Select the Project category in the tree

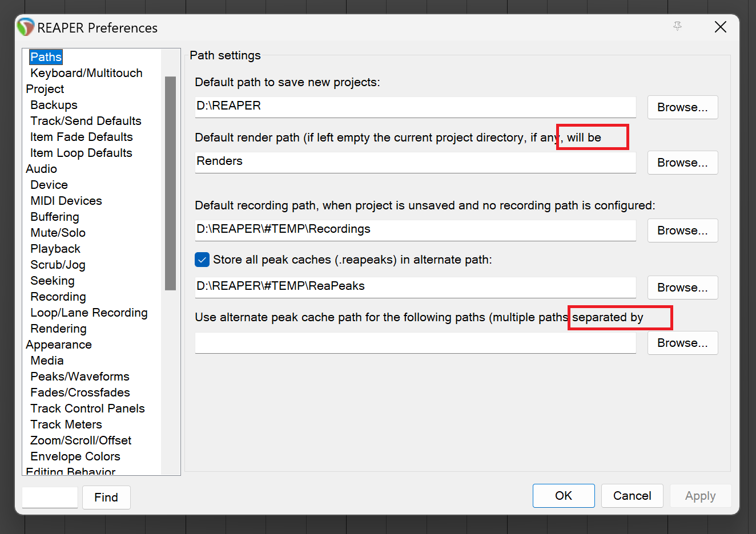pos(45,89)
